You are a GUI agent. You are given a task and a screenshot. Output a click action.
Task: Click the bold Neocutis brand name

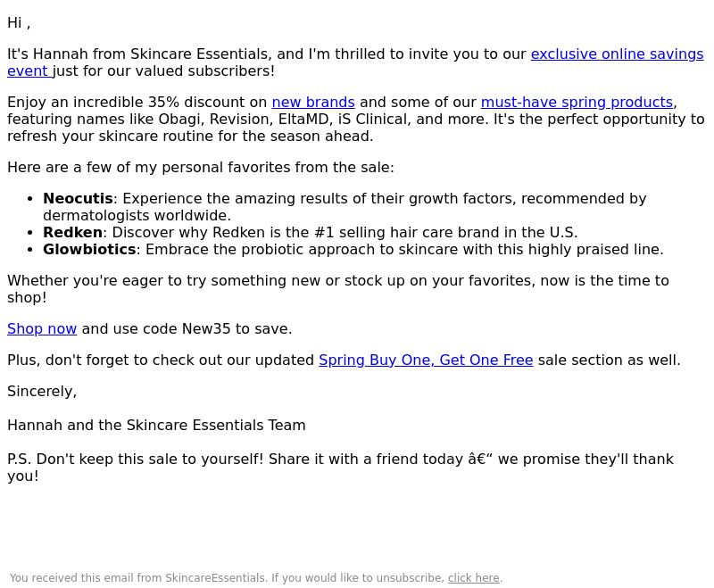click(x=78, y=199)
